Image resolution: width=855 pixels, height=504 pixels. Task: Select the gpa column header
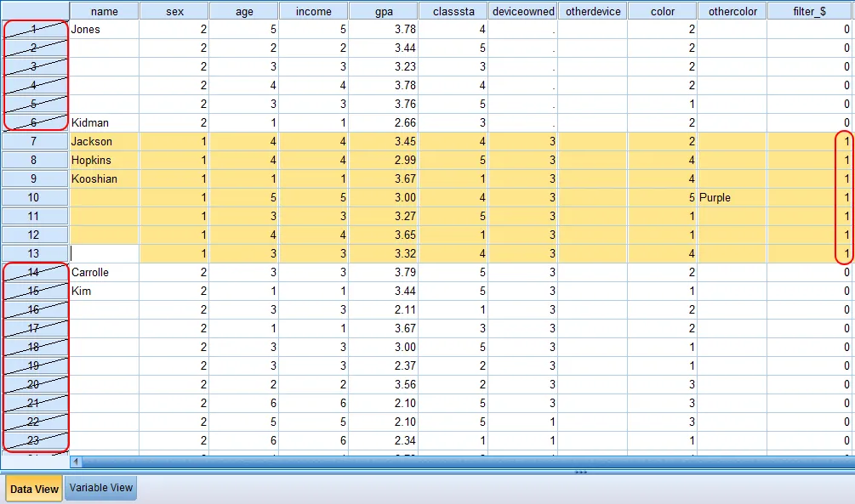click(x=383, y=10)
